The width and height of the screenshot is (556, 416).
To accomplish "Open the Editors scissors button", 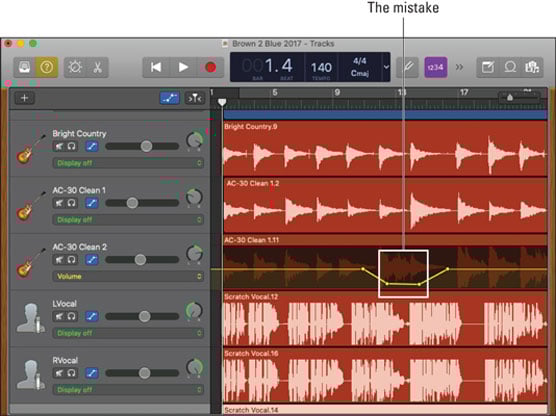I will point(97,67).
